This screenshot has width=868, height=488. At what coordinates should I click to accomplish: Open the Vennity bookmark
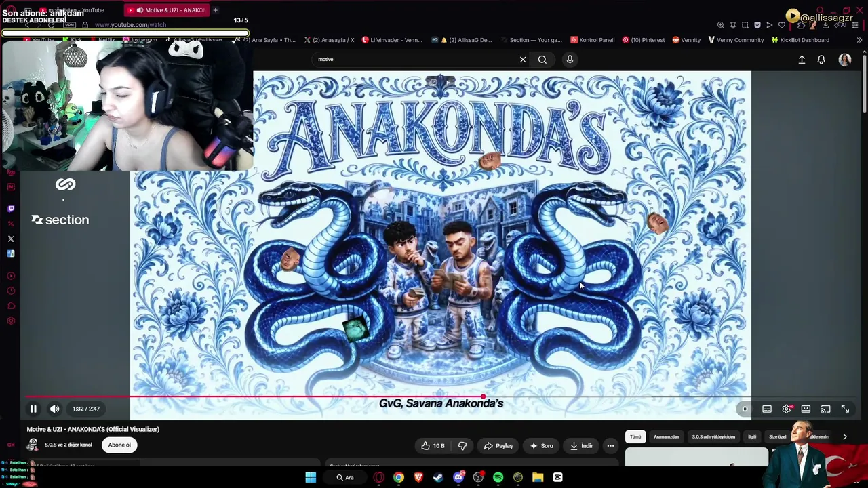(686, 40)
